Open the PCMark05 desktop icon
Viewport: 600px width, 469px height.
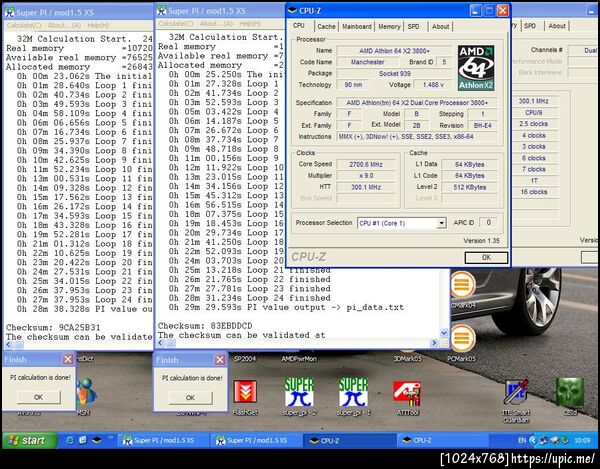(461, 338)
